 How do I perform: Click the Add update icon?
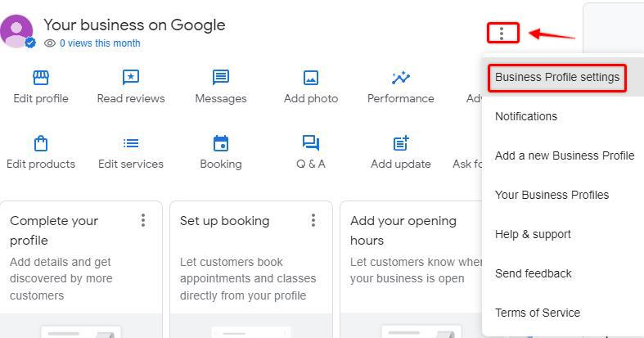401,143
